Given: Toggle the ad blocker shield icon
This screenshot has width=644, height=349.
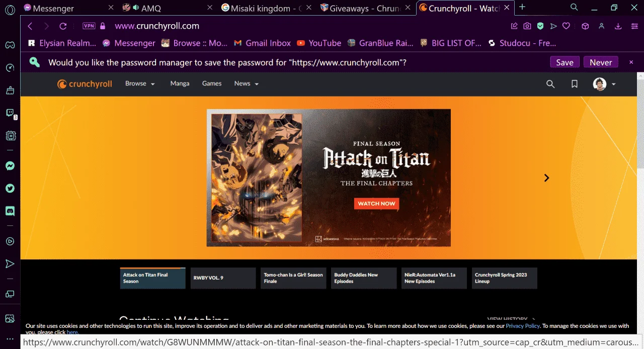Looking at the screenshot, I should click(540, 26).
